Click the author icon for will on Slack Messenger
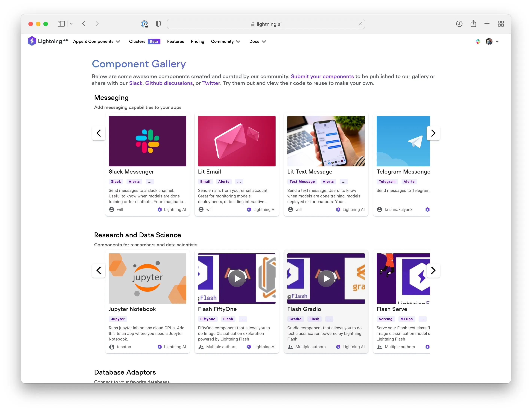Viewport: 532px width, 411px height. point(112,209)
